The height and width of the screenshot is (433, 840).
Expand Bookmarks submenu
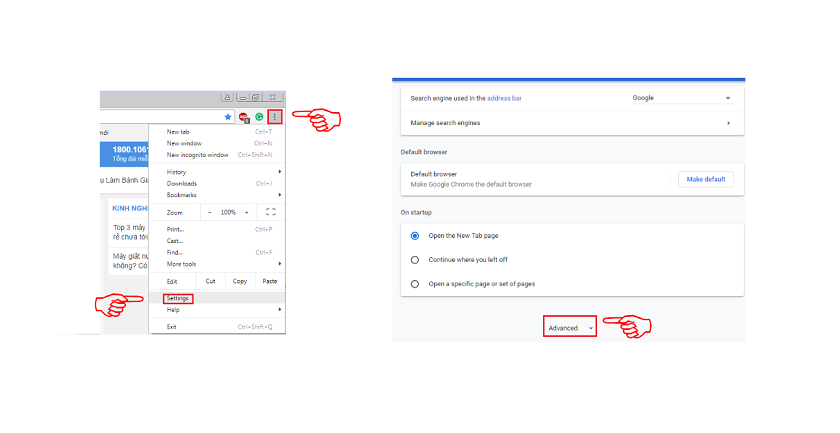[x=217, y=195]
